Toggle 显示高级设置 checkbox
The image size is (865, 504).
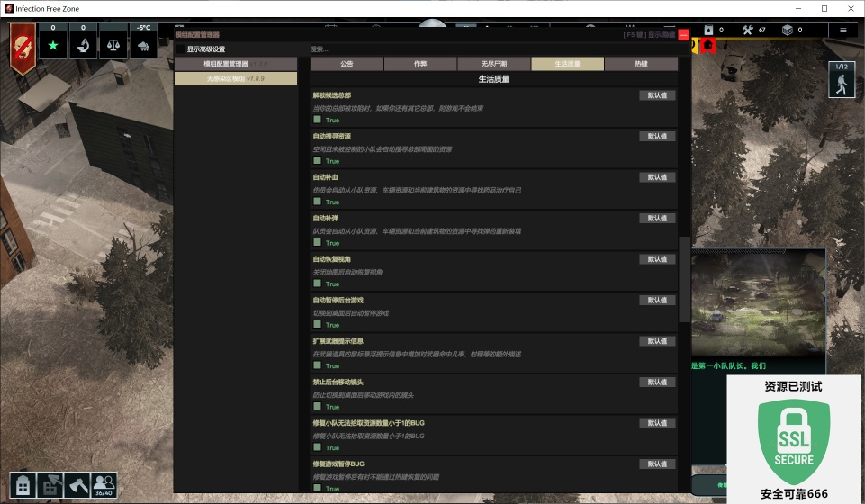click(181, 49)
